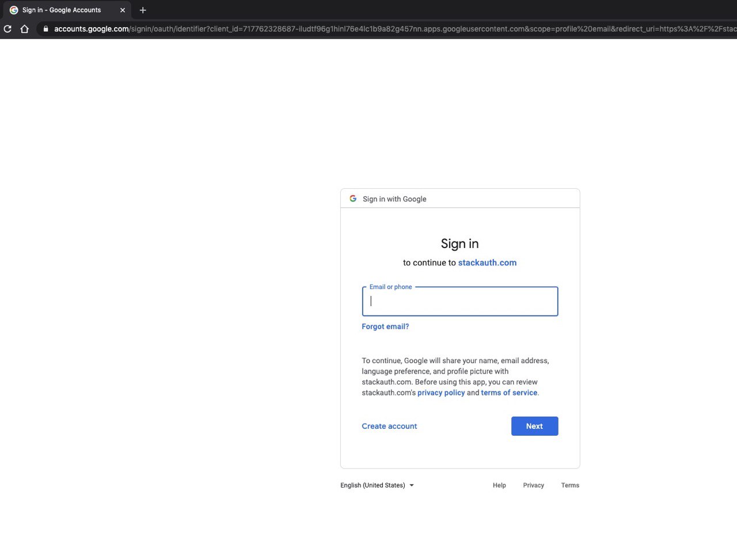Open the Help footer link
Viewport: 737px width, 560px height.
[499, 485]
